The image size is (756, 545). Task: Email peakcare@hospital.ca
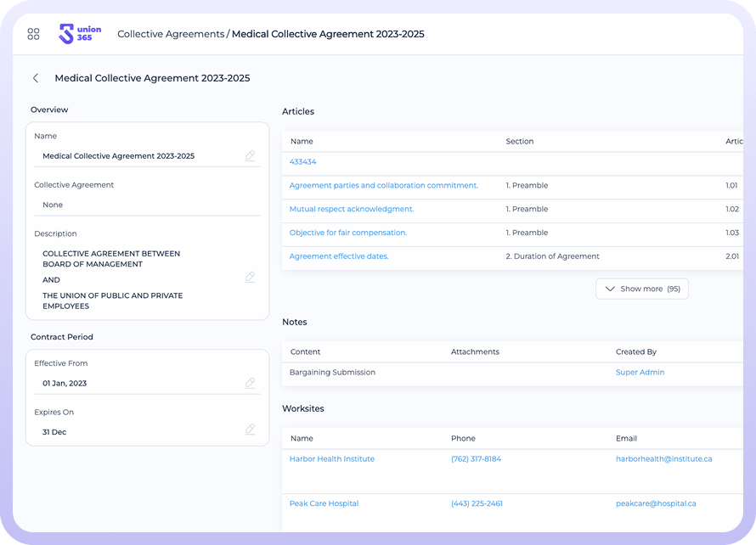click(x=656, y=503)
